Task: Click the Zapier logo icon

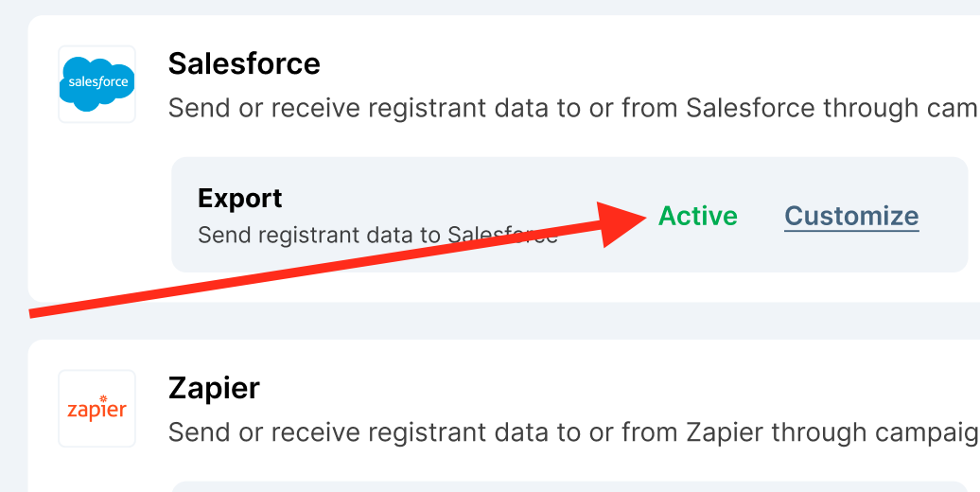Action: coord(96,408)
